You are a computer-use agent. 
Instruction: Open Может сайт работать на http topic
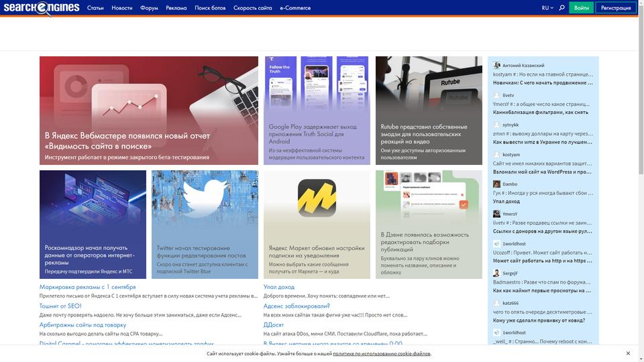tap(543, 261)
